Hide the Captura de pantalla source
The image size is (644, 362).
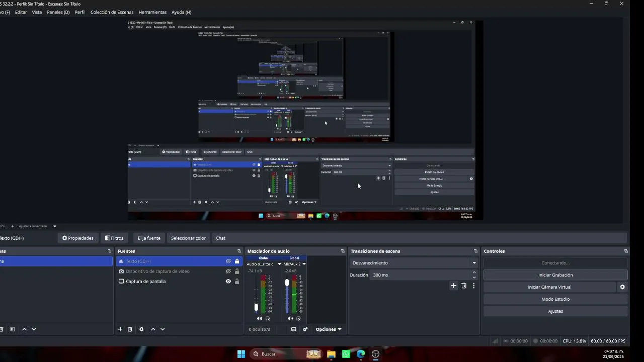(x=228, y=282)
